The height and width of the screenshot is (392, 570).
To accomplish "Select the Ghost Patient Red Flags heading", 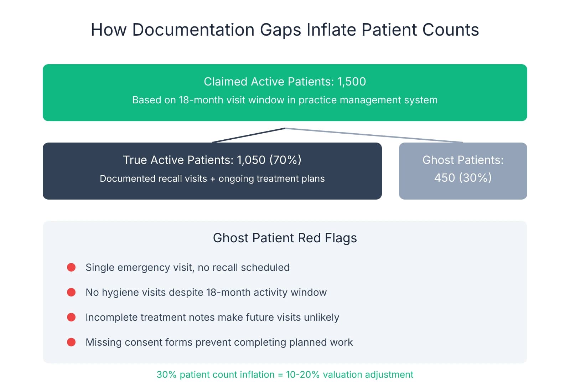I will 285,238.
